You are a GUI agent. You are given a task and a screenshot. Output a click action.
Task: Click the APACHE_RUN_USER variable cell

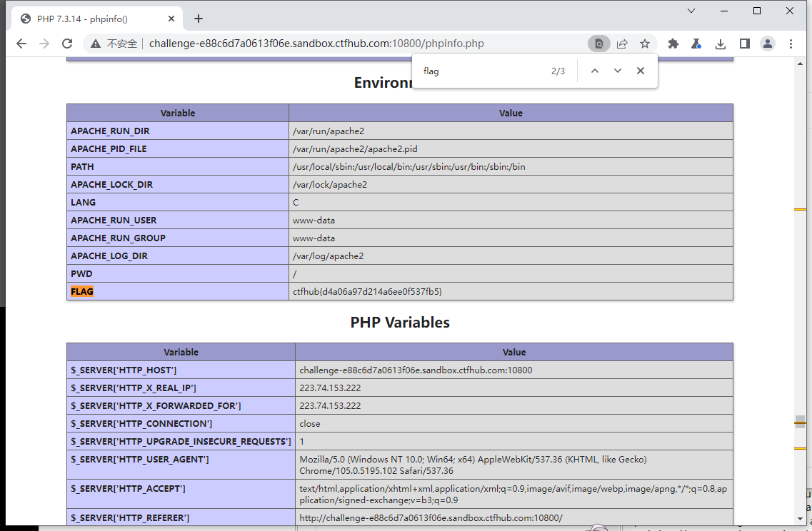tap(178, 220)
